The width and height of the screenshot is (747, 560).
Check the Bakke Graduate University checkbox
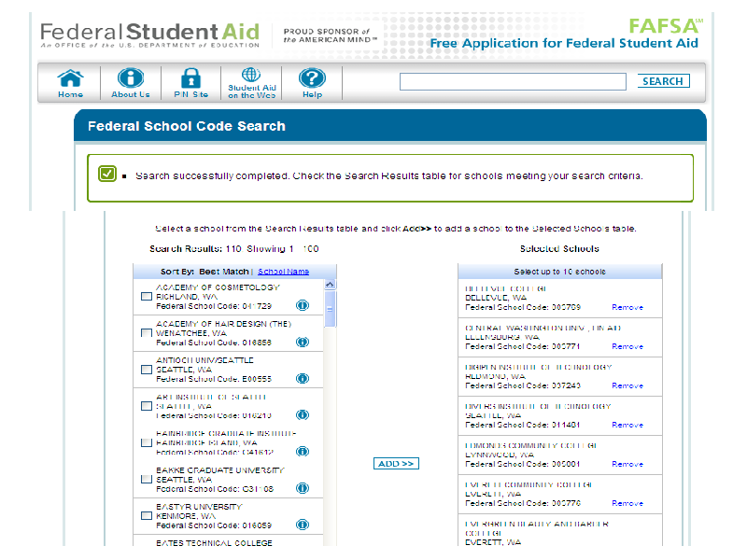(x=147, y=479)
